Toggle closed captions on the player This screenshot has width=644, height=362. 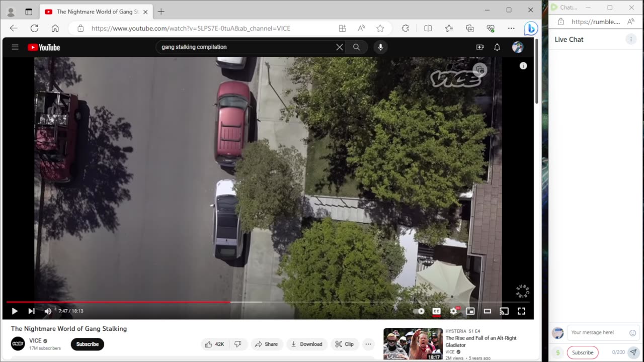pos(436,311)
